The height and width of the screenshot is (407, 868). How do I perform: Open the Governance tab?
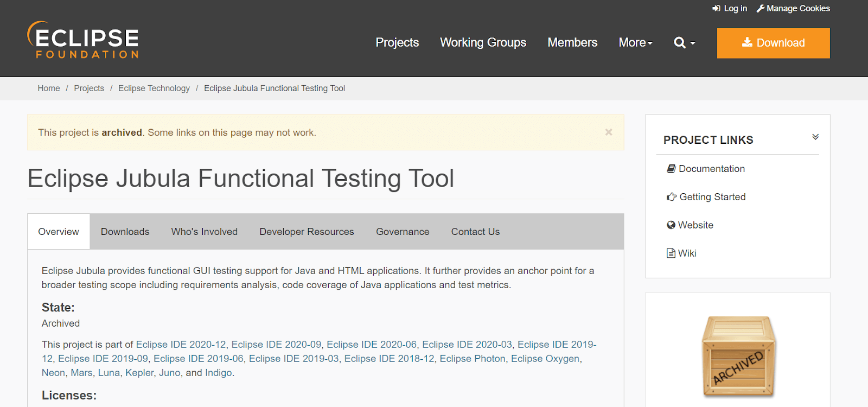(x=403, y=232)
